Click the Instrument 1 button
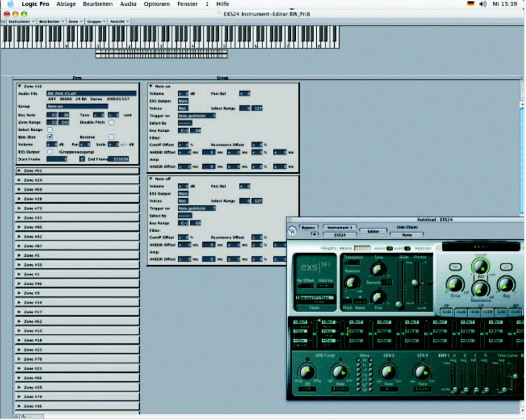Screen dimensions: 526x420 tap(340, 228)
